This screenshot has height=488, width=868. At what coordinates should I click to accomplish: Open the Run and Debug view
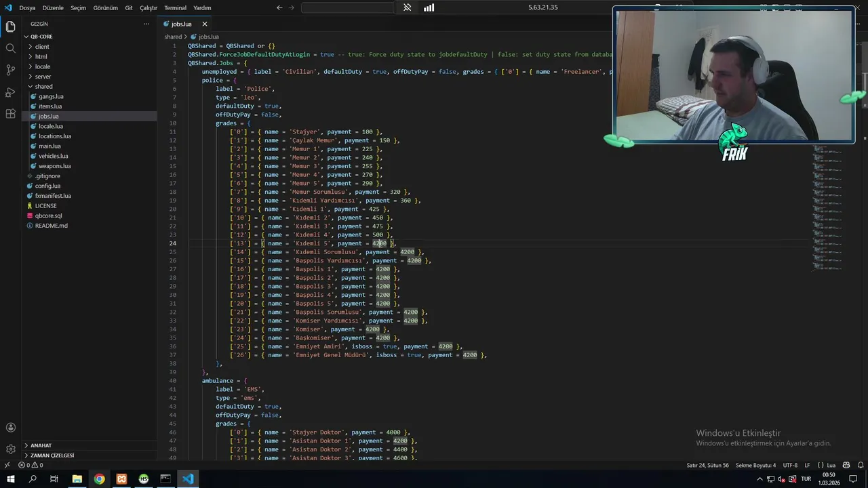[10, 91]
